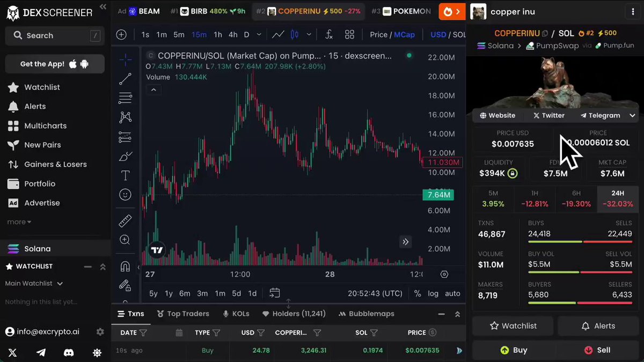This screenshot has width=644, height=362.
Task: Open the emoji sticker tool
Action: [125, 195]
